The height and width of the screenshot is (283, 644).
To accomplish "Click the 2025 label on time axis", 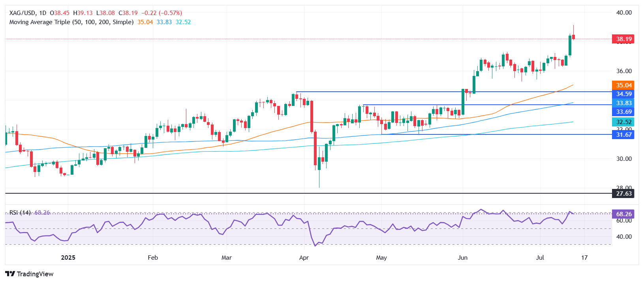I will coord(68,258).
